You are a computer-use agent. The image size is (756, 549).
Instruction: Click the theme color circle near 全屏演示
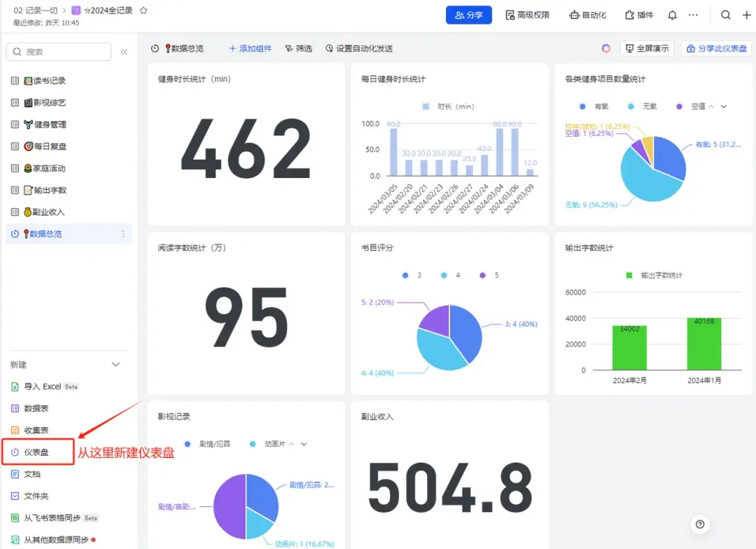(607, 48)
